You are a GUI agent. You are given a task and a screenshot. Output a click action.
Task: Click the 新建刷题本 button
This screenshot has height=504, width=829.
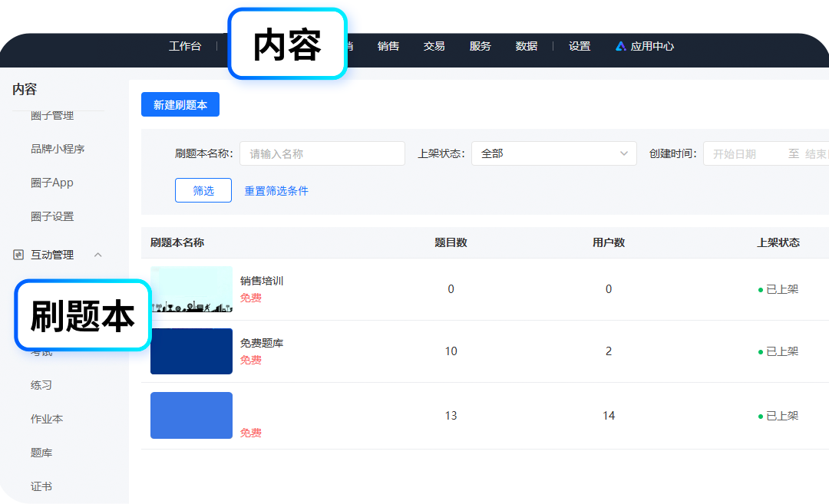[180, 104]
